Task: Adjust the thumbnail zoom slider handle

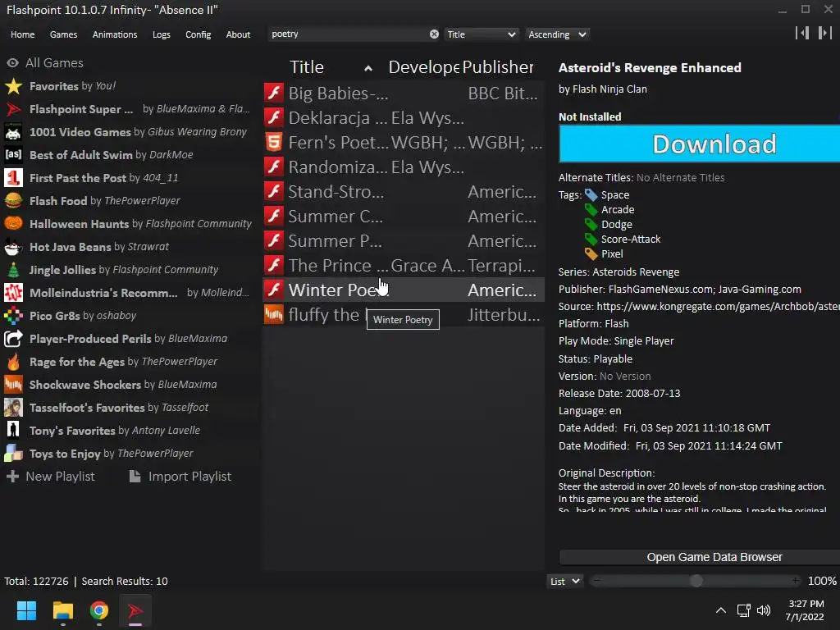Action: point(696,582)
